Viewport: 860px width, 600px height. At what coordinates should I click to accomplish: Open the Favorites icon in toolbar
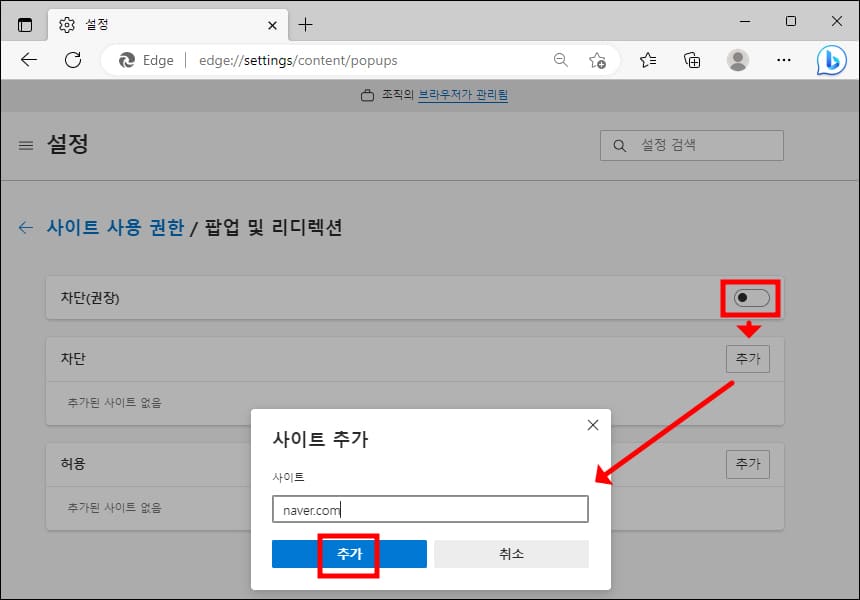647,60
